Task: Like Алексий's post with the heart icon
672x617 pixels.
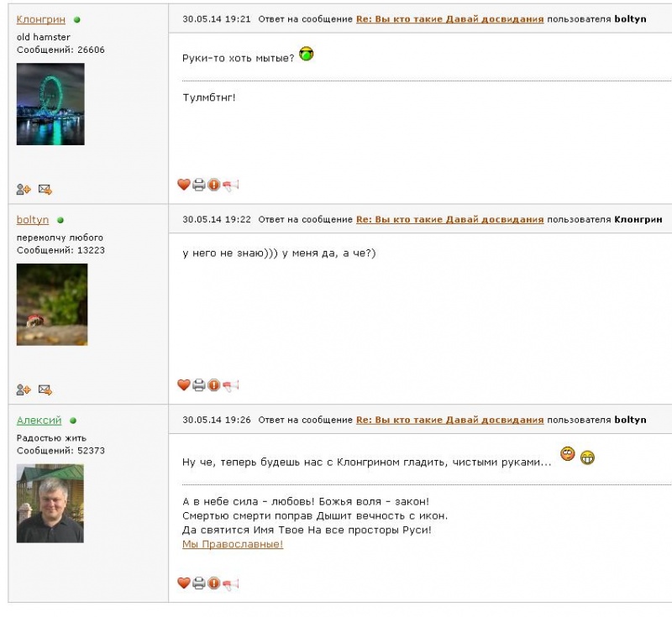Action: click(184, 583)
